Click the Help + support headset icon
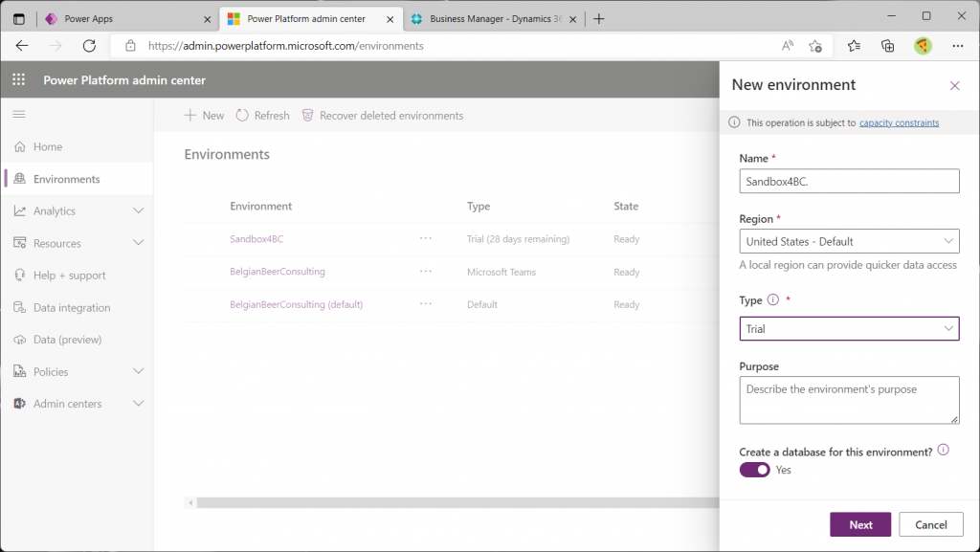 (x=20, y=276)
